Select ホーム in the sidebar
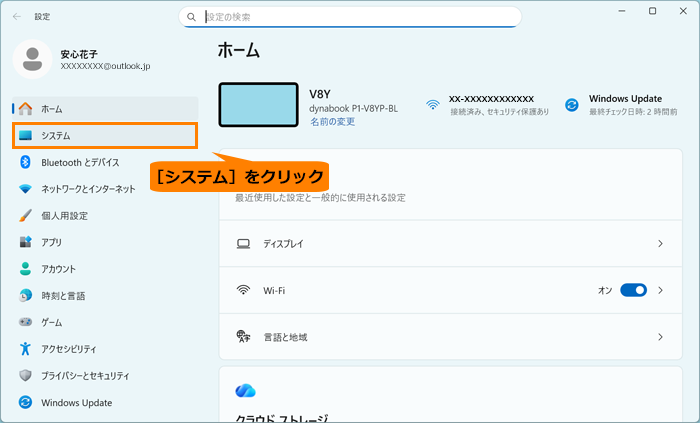The height and width of the screenshot is (423, 700). pos(105,108)
